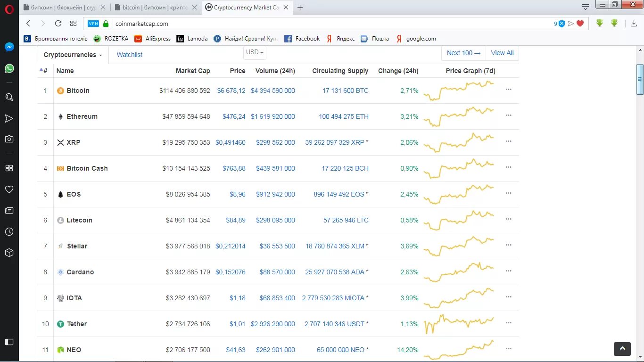Toggle the sidebar panel icon at the bottom
The height and width of the screenshot is (362, 644).
pos(9,342)
